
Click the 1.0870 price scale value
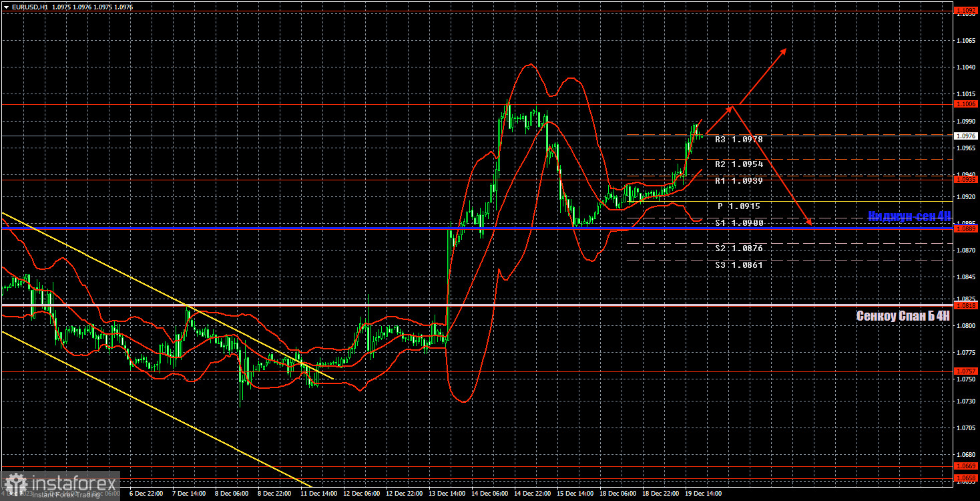[966, 251]
